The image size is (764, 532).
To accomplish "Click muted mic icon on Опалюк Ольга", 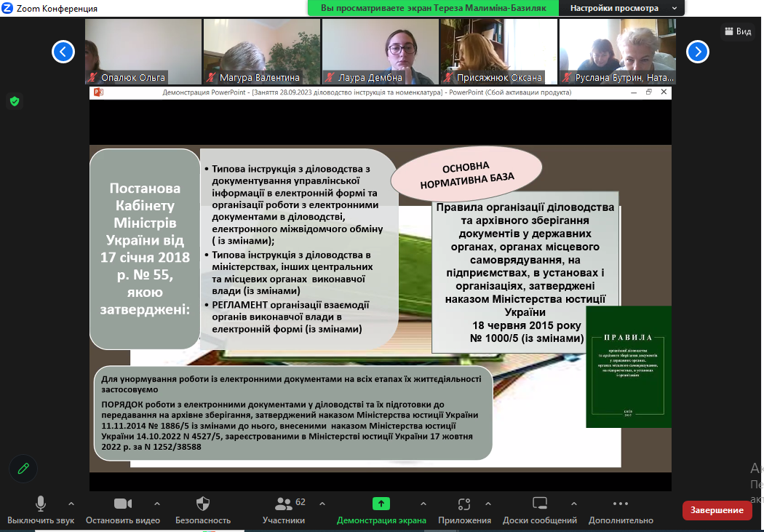I will tap(92, 77).
